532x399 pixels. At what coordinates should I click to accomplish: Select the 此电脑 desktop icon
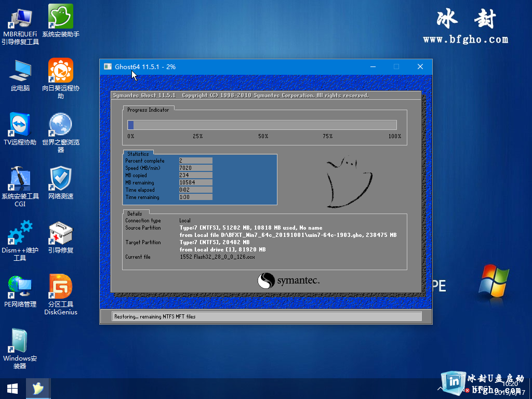[x=20, y=75]
